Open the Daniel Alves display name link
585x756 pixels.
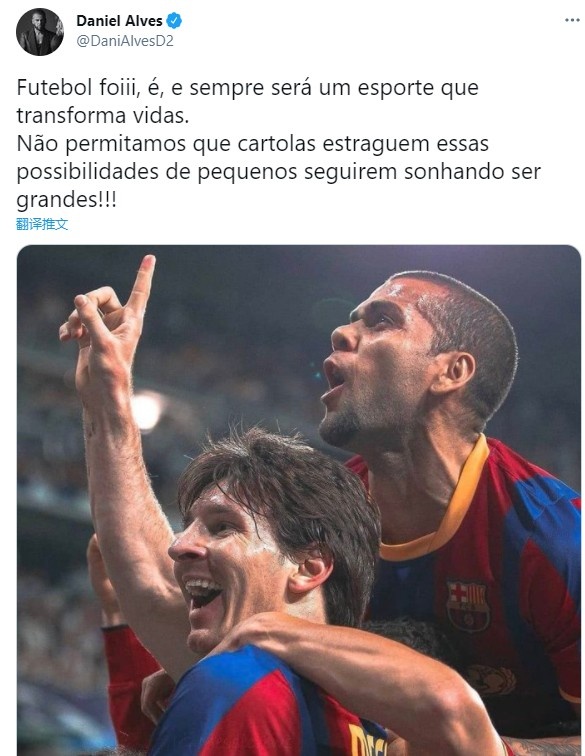click(x=119, y=21)
